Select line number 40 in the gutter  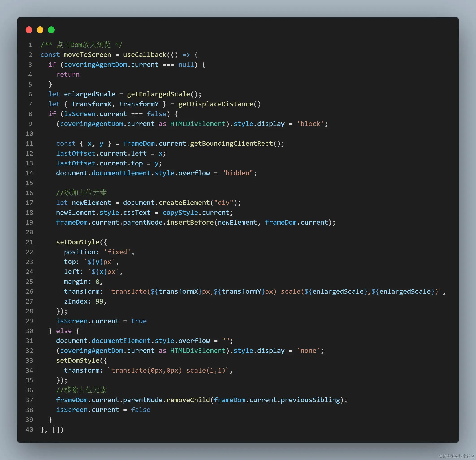click(x=29, y=429)
